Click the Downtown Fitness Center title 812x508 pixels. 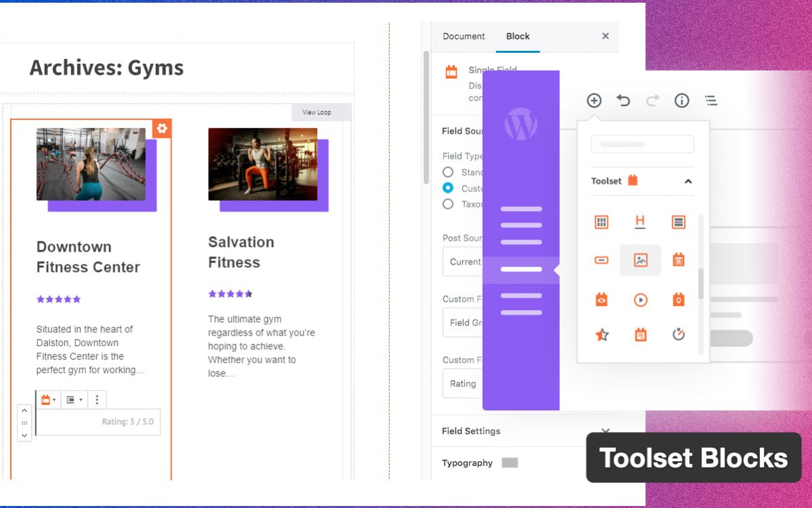[88, 256]
